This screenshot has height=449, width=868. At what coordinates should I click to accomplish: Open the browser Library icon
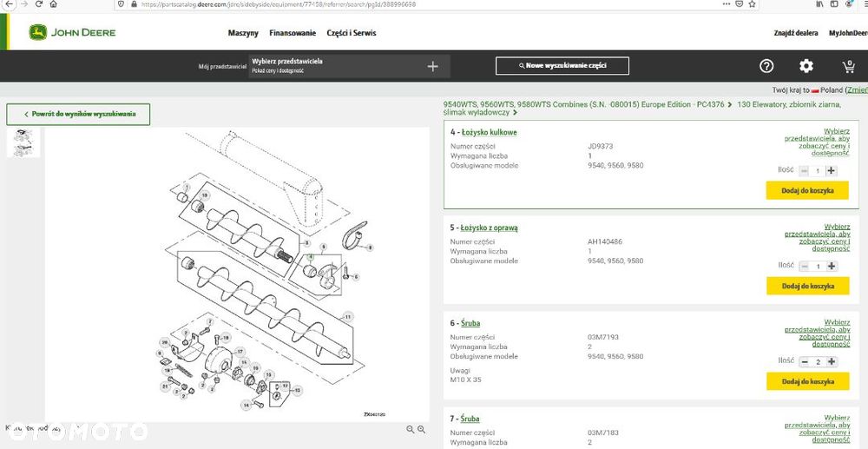(820, 3)
